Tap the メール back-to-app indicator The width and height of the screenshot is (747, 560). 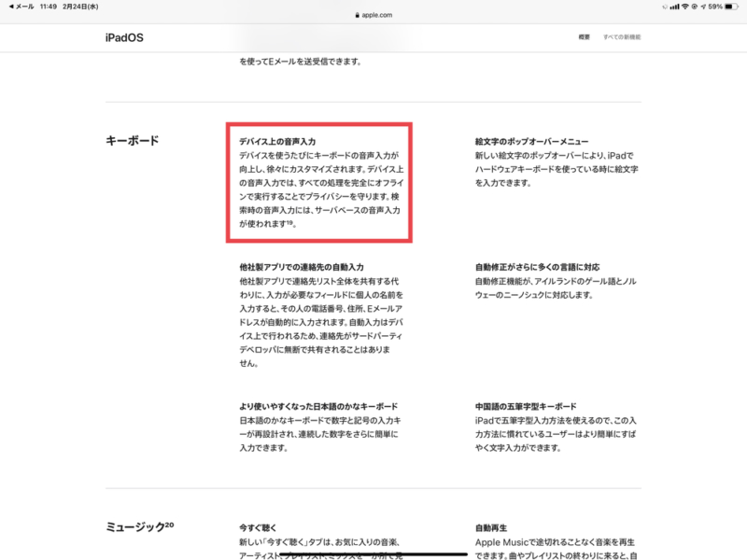coord(21,7)
